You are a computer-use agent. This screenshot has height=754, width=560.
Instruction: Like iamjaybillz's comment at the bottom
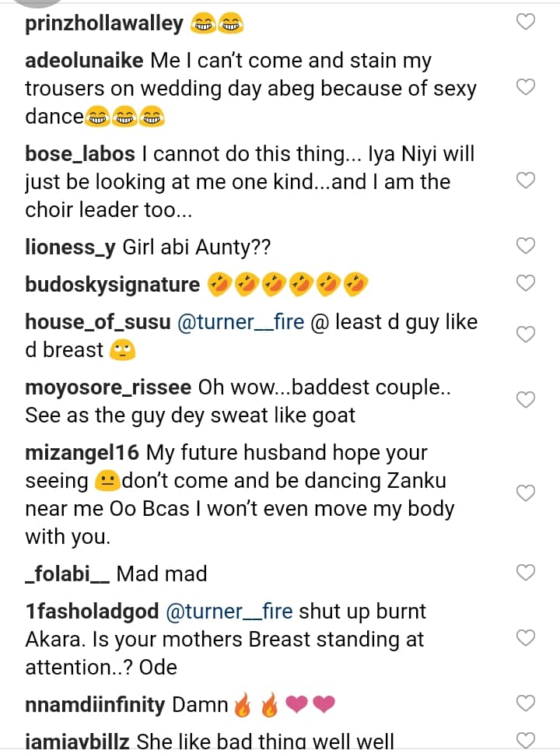click(527, 739)
